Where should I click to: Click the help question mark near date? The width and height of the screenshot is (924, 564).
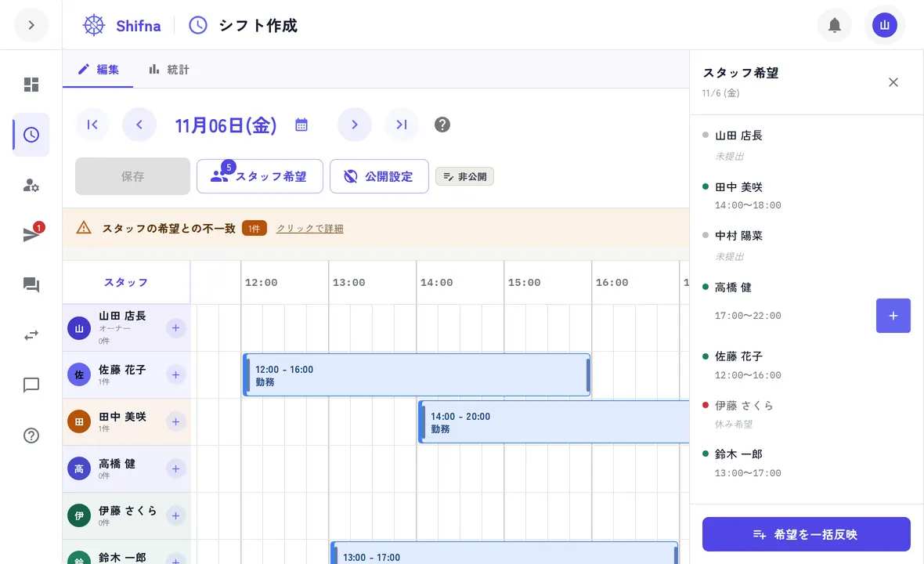pyautogui.click(x=442, y=125)
